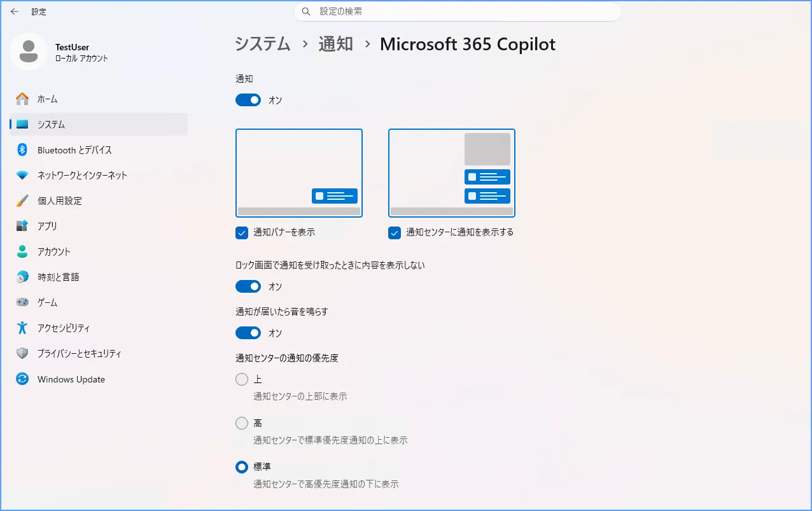Open ゲーム settings page
The image size is (812, 511).
pos(99,302)
